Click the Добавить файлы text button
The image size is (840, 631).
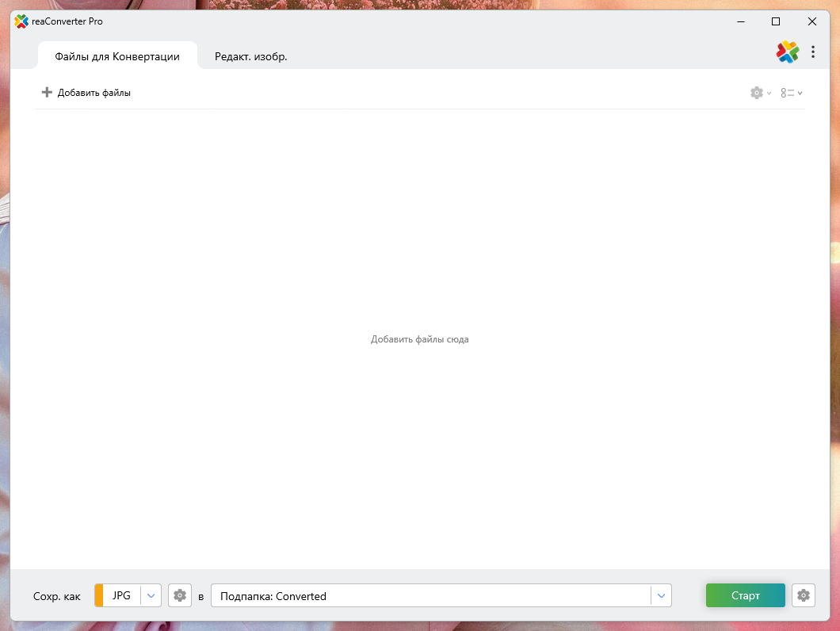point(94,93)
